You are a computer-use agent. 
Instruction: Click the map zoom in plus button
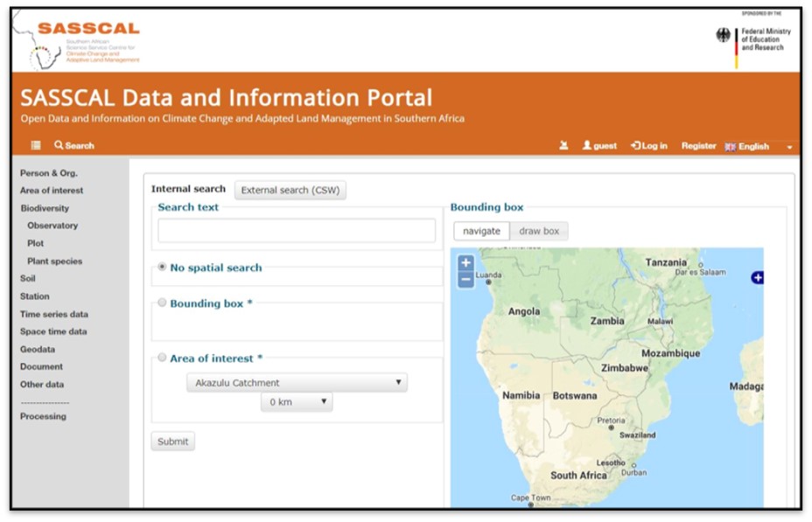click(x=465, y=262)
